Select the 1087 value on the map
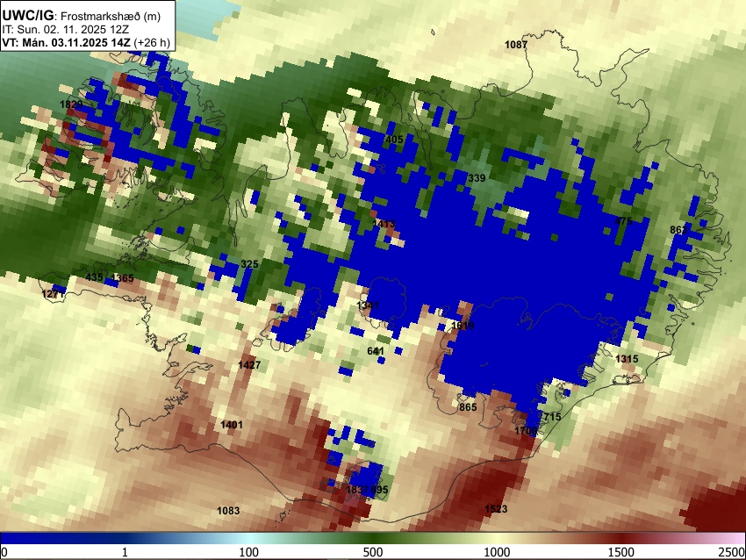The height and width of the screenshot is (560, 746). (516, 45)
